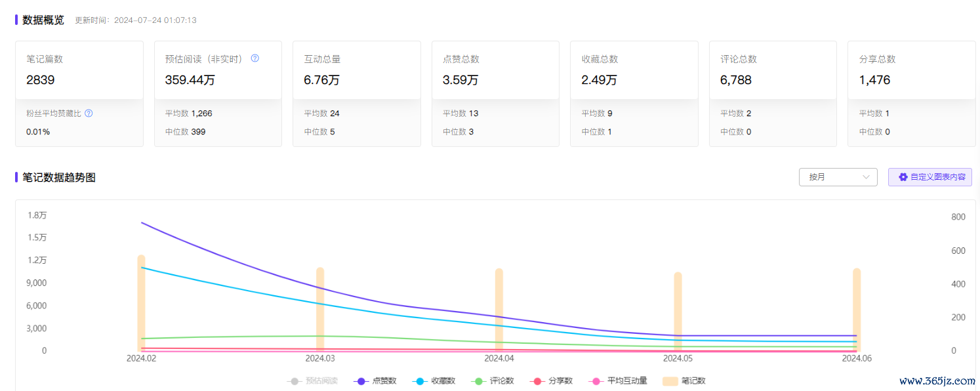Toggle 收藏数 legend series visibility

pos(434,381)
